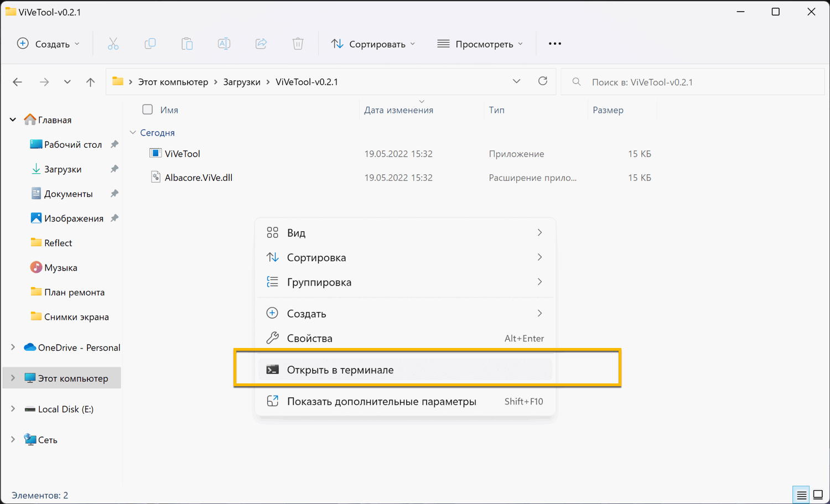Go forward with the right arrow
This screenshot has width=830, height=504.
(44, 82)
